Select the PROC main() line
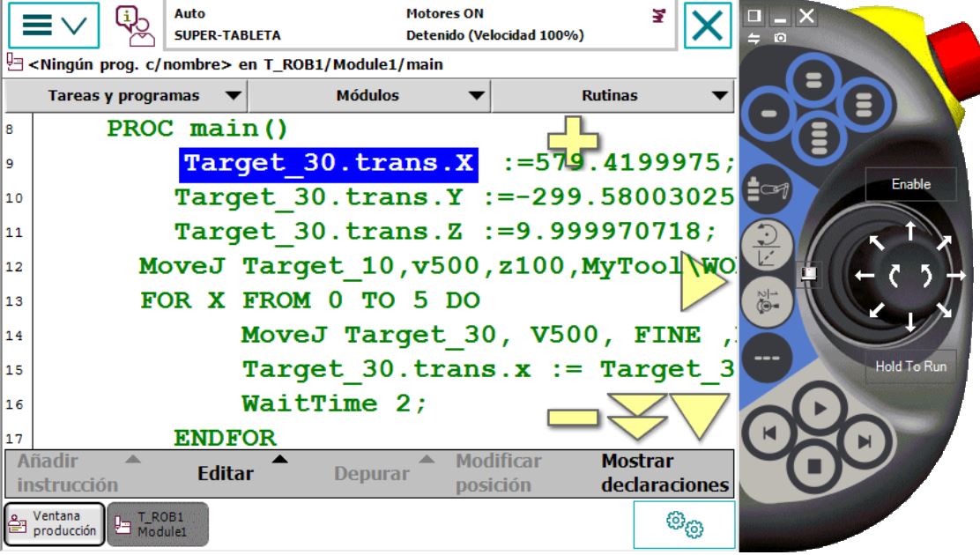 pos(197,129)
